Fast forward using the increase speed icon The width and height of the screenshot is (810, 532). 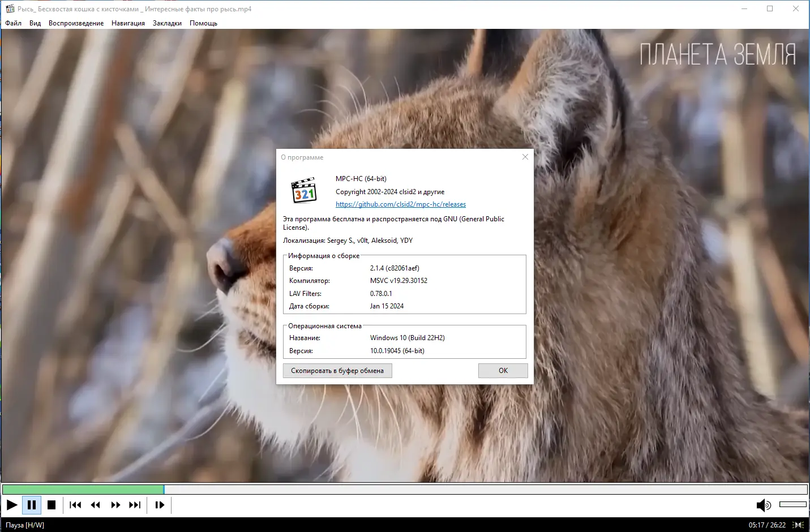(115, 505)
